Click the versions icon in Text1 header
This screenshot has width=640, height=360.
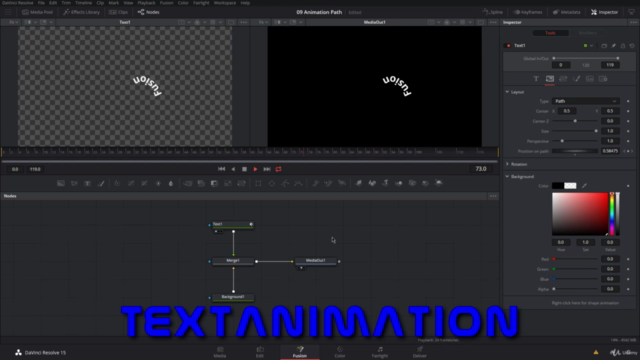pos(604,46)
